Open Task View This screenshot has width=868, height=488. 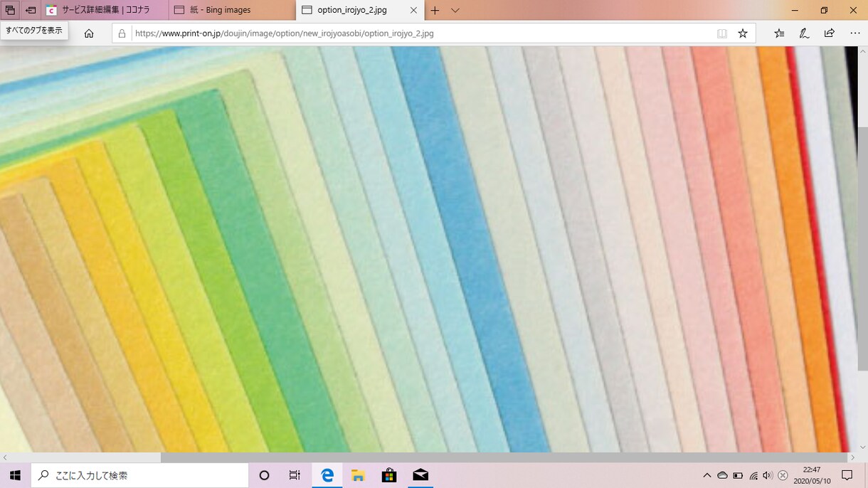point(295,475)
